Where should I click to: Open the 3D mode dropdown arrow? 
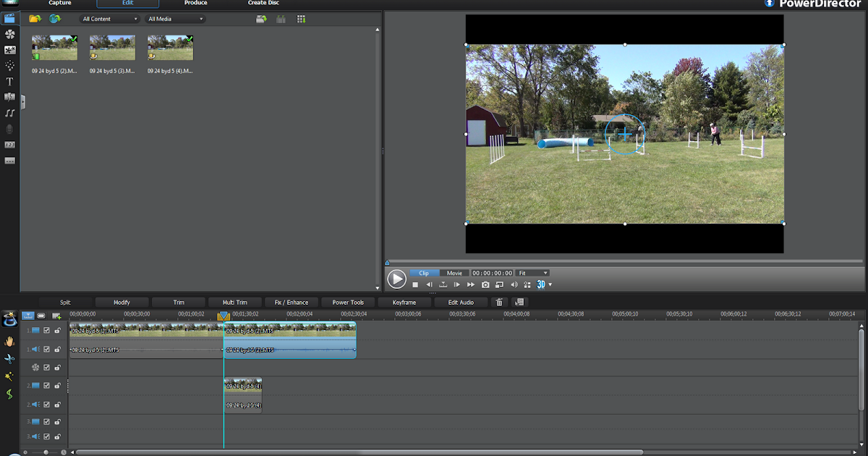[550, 284]
